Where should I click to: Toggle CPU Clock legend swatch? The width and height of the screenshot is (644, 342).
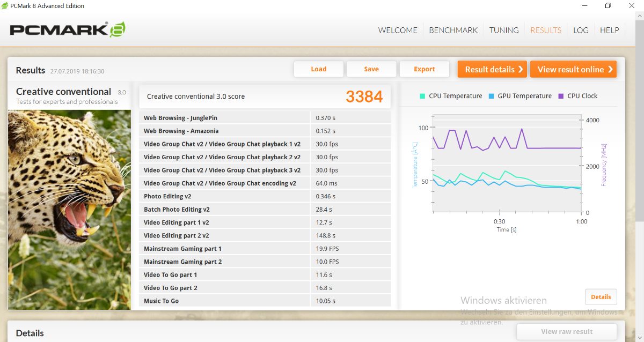[561, 96]
